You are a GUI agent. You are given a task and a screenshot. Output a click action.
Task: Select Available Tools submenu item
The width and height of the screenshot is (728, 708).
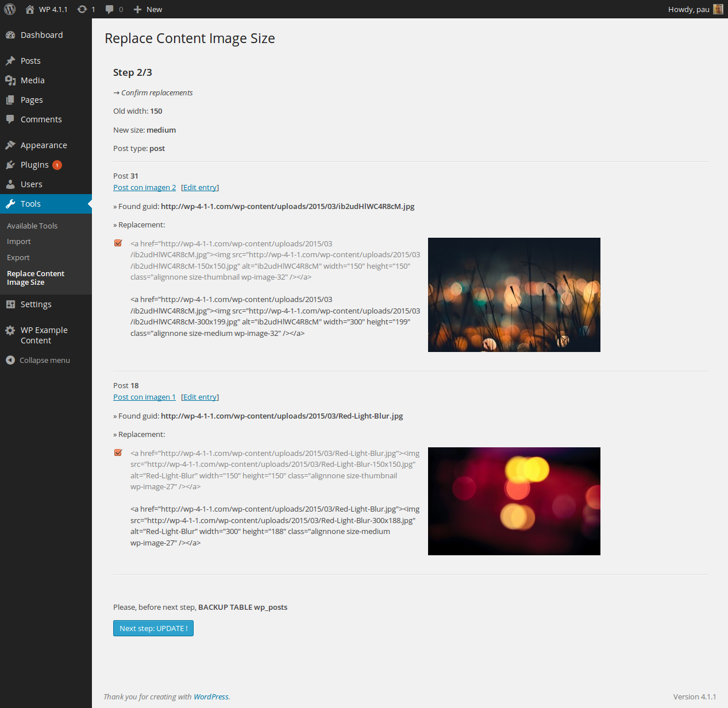click(32, 226)
